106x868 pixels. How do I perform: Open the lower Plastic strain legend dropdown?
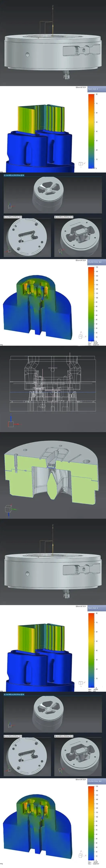pyautogui.click(x=97, y=608)
